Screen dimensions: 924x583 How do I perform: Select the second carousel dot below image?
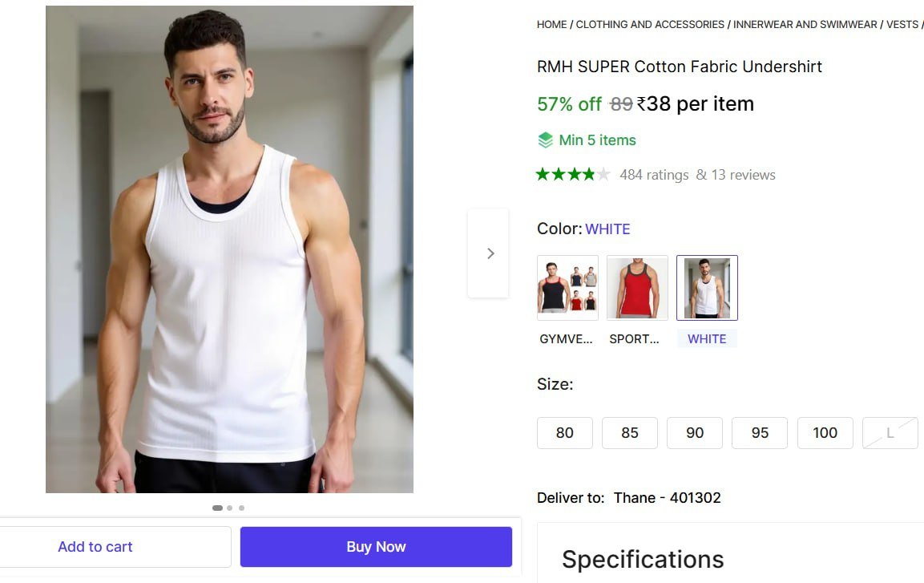229,508
